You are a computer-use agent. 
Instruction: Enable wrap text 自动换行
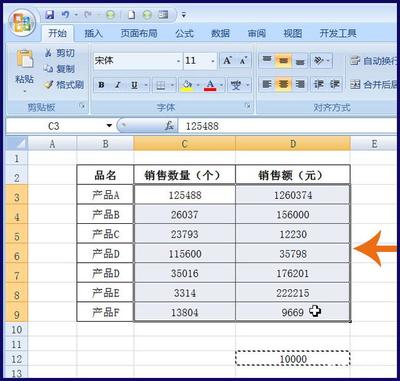(x=373, y=61)
